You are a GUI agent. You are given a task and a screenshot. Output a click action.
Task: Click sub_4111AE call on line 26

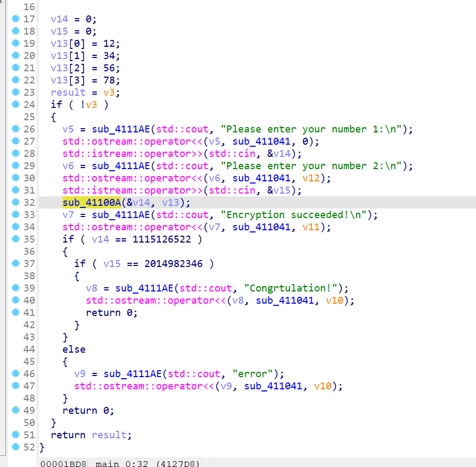point(121,129)
